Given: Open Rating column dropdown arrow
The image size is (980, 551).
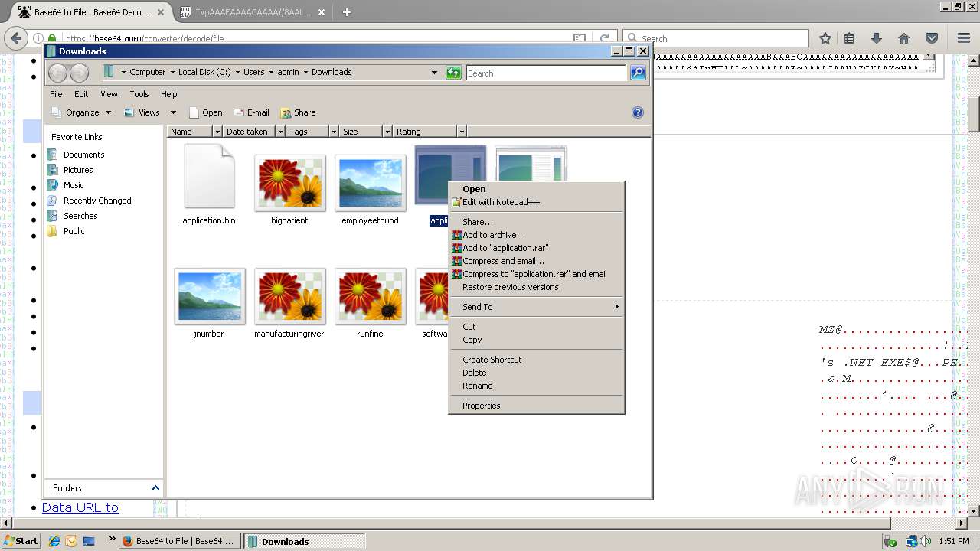Looking at the screenshot, I should click(x=461, y=132).
